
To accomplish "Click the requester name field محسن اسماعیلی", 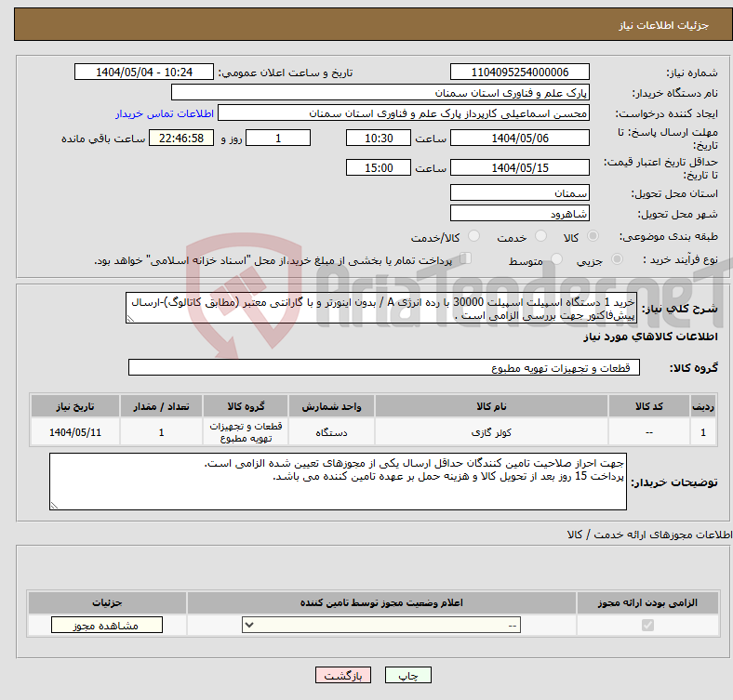I will coord(404,113).
